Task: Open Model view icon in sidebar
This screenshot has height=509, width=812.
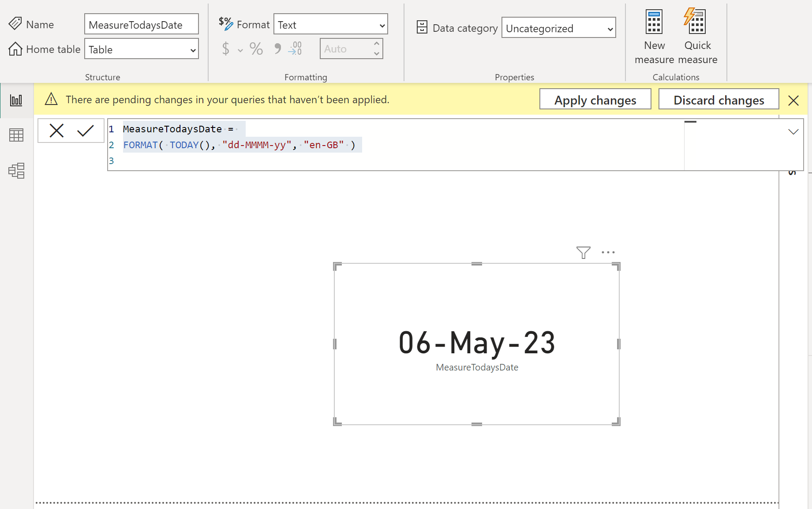Action: pos(16,171)
